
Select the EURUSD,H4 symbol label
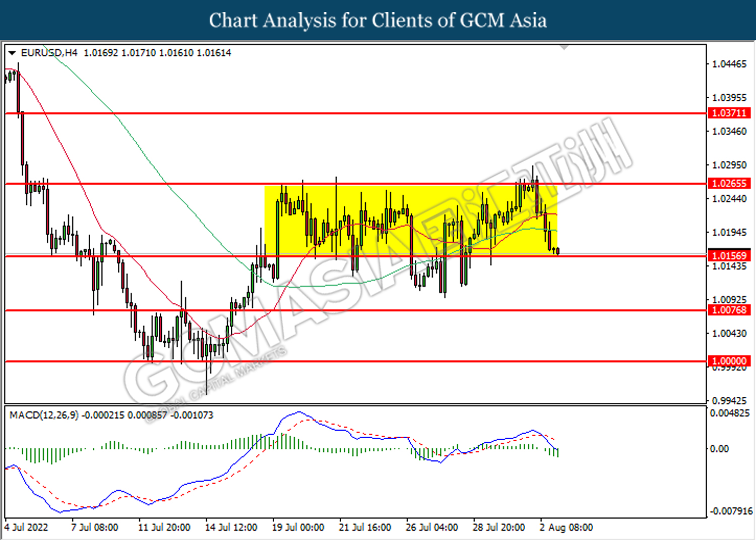point(49,52)
